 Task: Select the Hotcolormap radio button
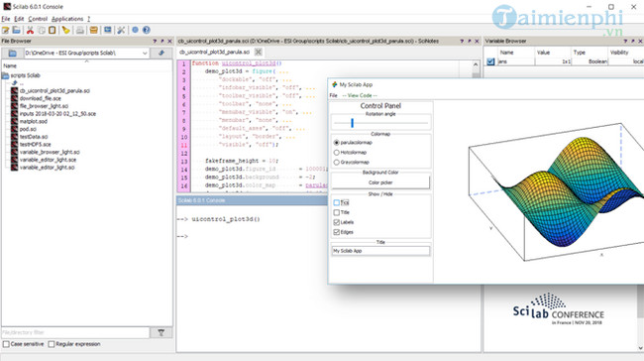point(337,153)
